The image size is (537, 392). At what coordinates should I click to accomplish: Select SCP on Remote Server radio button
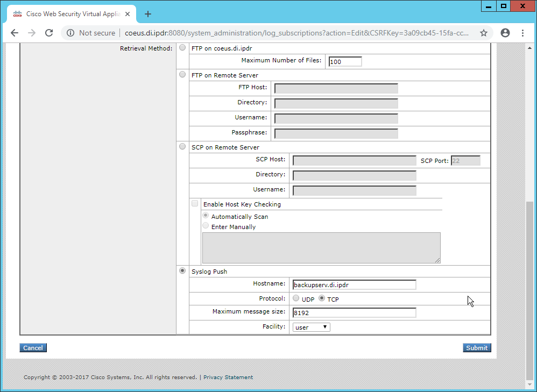[182, 146]
